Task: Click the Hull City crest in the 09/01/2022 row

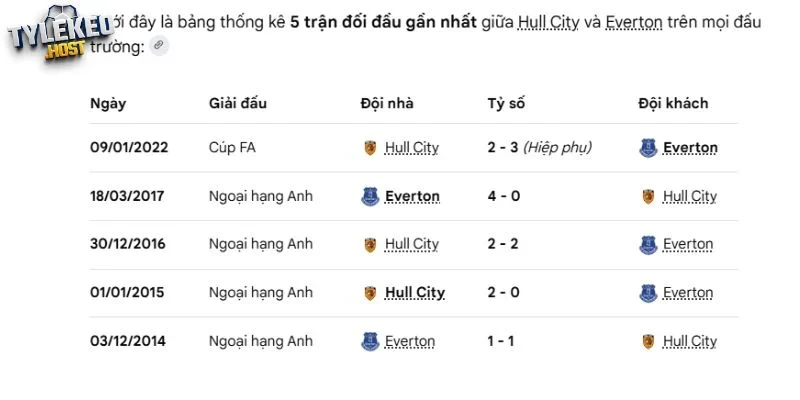Action: click(x=370, y=148)
